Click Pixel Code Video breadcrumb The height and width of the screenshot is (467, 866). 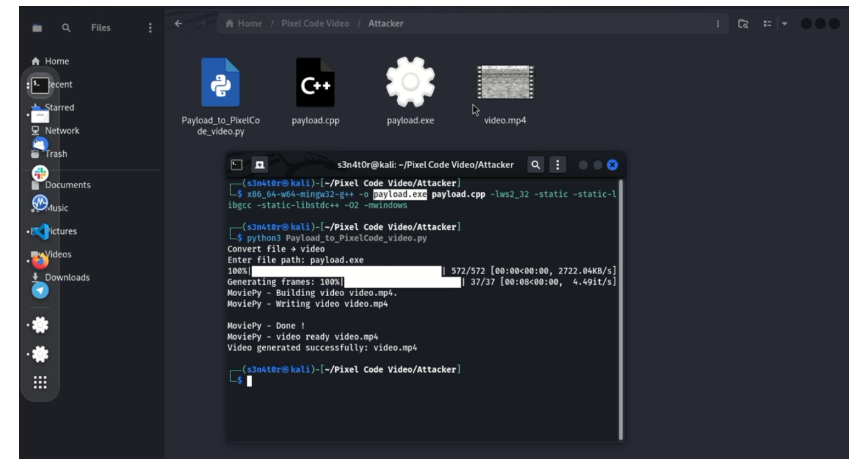[x=315, y=23]
